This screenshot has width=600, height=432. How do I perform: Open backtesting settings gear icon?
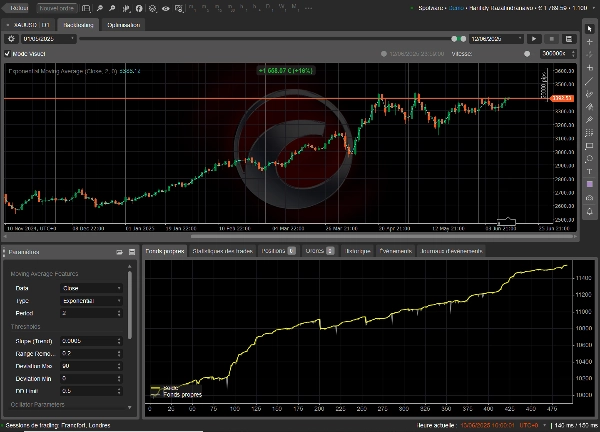point(11,39)
